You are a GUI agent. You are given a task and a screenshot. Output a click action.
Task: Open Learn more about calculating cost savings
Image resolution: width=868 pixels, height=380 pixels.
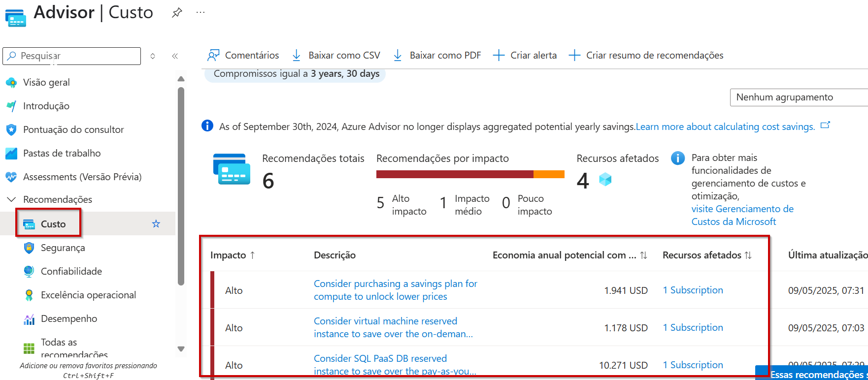click(725, 127)
